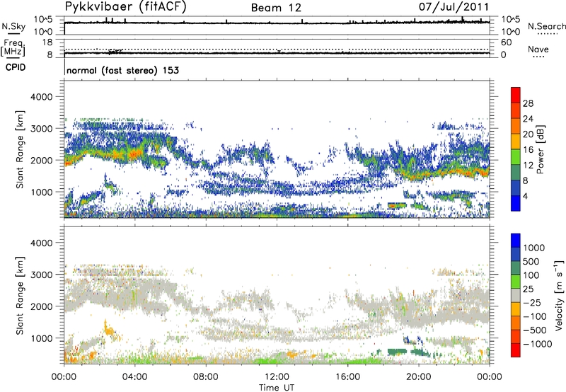Click 'Slant Range [km]' on the velocity panel

click(20, 296)
